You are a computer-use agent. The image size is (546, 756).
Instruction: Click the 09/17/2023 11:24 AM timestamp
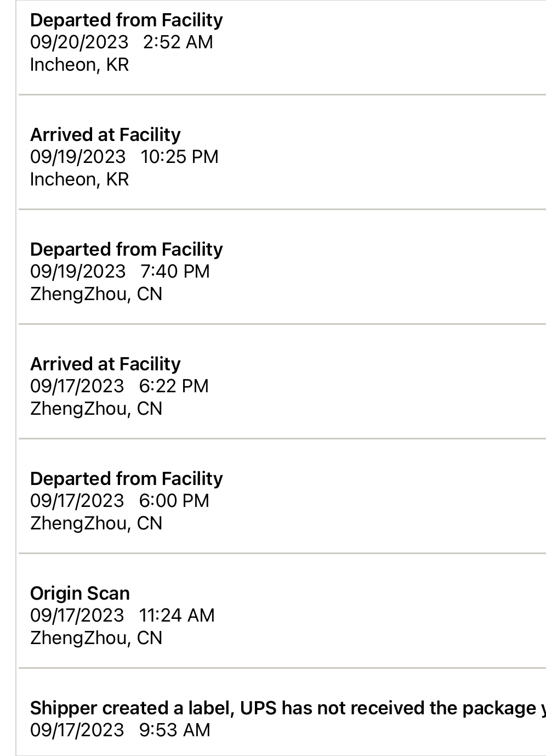(x=122, y=616)
